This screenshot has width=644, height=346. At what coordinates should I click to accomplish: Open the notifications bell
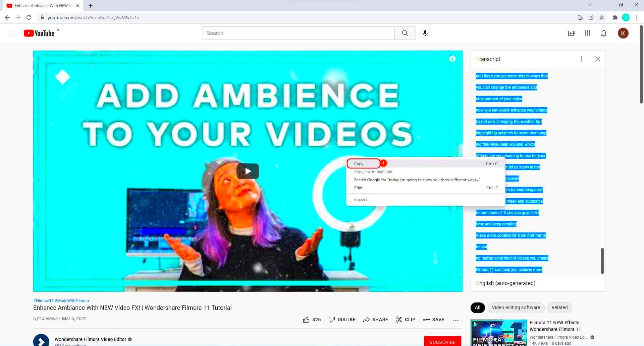tap(604, 33)
